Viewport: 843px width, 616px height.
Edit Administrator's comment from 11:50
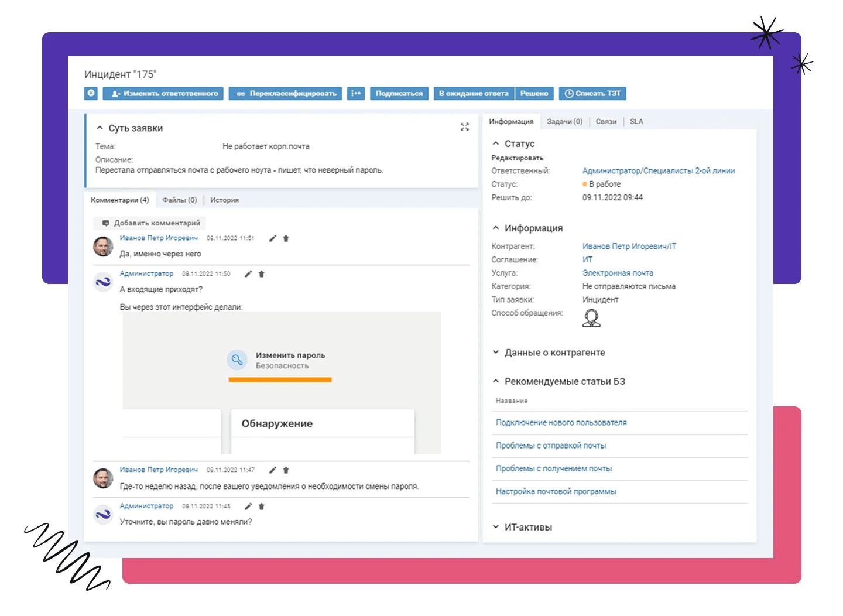pyautogui.click(x=248, y=274)
